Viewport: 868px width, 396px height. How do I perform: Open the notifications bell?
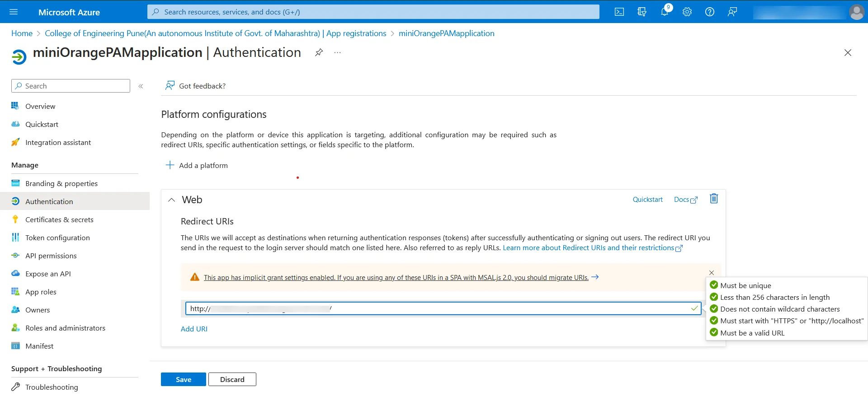click(664, 12)
